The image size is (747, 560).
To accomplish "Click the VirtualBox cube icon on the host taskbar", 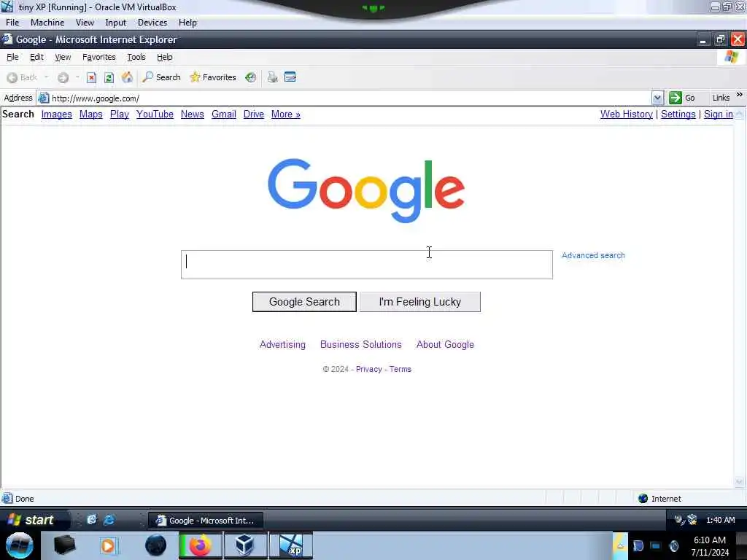I will tap(244, 545).
